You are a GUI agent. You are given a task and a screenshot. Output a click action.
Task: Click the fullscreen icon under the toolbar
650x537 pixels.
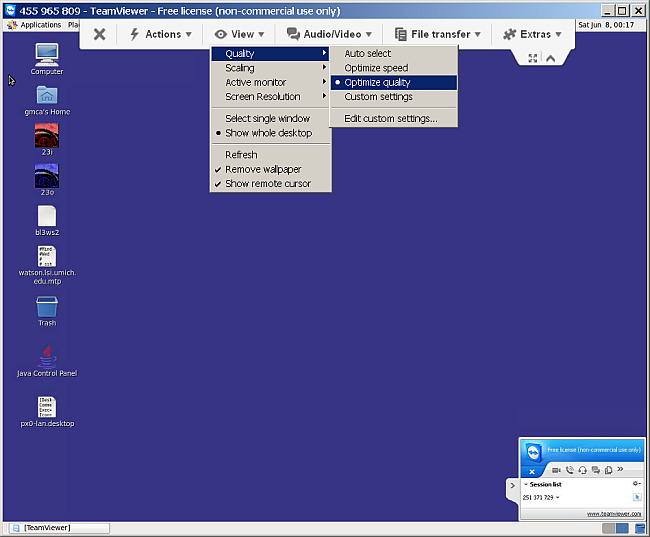[x=533, y=58]
